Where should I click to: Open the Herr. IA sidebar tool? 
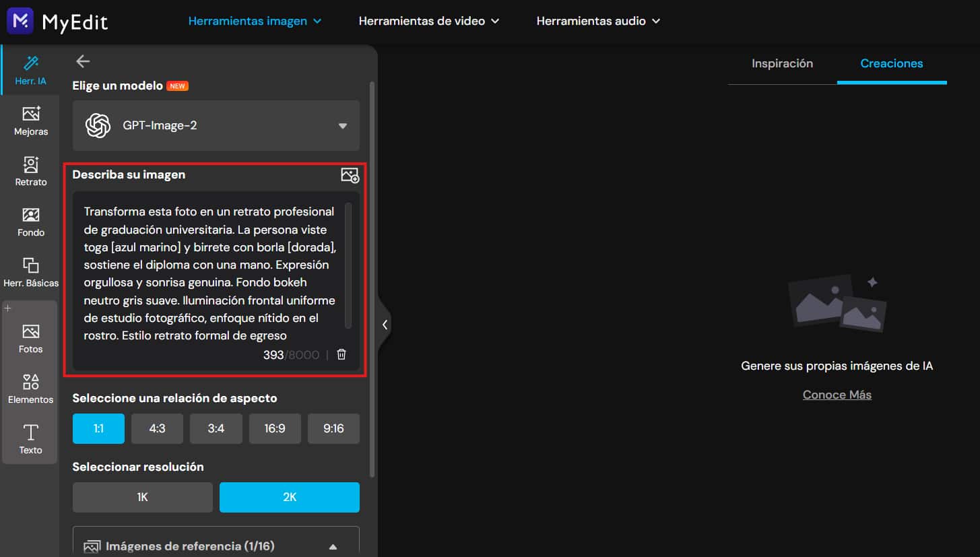coord(30,70)
